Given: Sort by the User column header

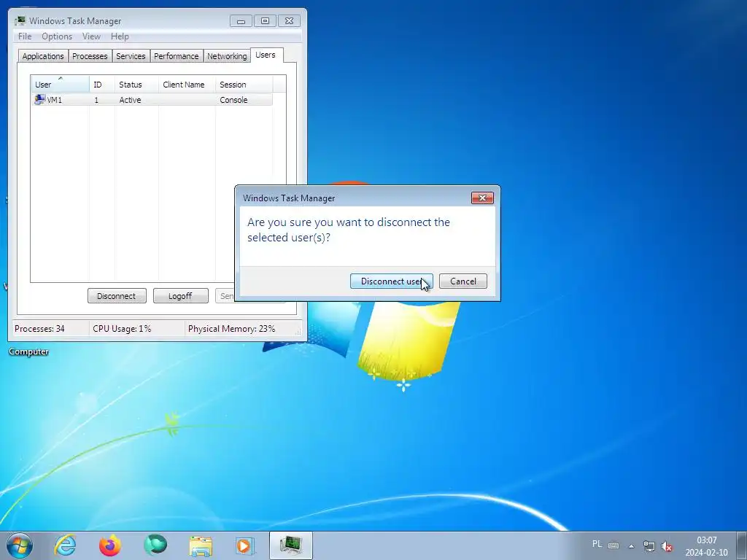Looking at the screenshot, I should (60, 85).
